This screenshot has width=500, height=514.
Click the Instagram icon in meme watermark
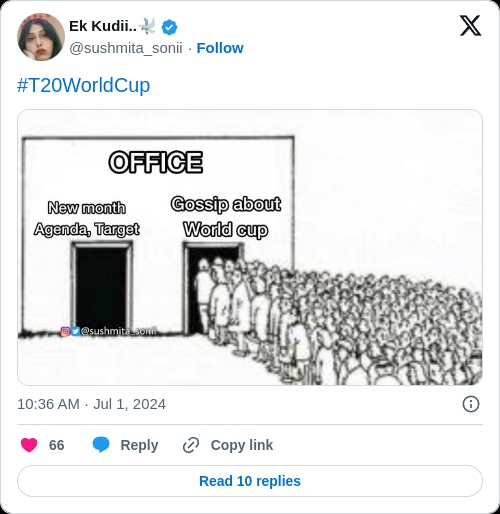click(x=65, y=331)
